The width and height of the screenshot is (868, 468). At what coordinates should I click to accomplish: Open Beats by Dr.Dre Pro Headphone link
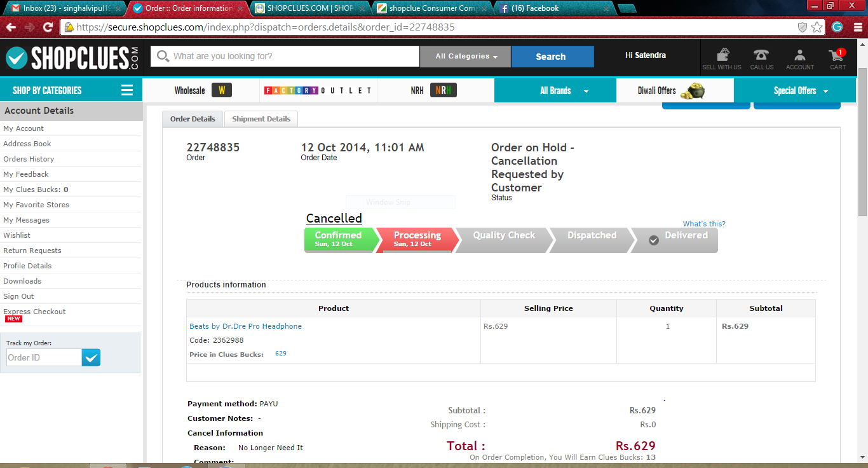pos(245,326)
